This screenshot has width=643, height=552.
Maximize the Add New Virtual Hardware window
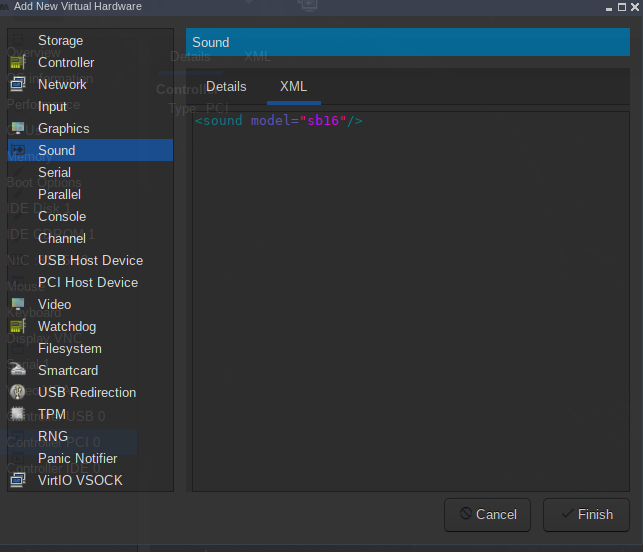(622, 7)
